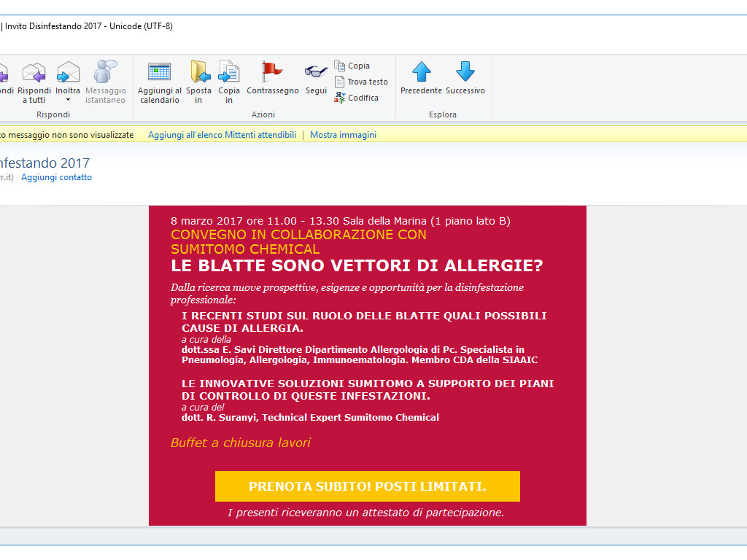Click the Segui glasses icon
The width and height of the screenshot is (747, 560).
point(316,71)
